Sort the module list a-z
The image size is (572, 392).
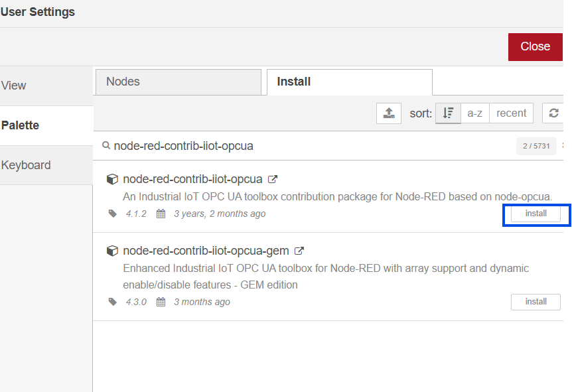coord(474,113)
